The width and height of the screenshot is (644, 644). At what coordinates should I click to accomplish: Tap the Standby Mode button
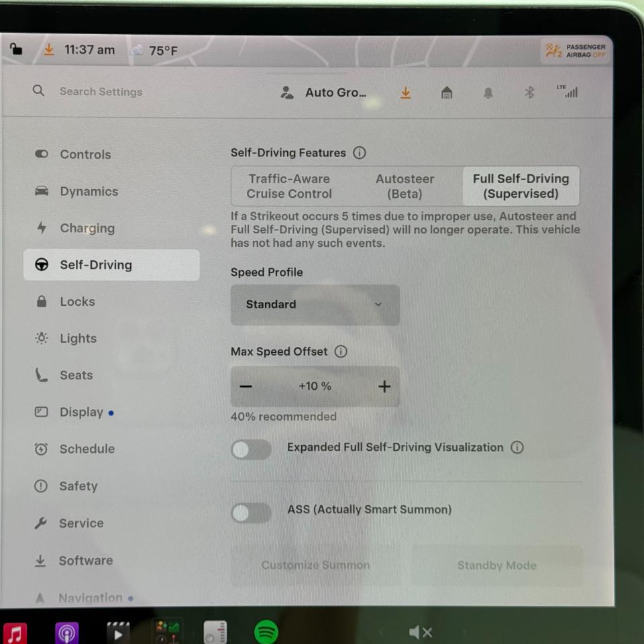click(x=496, y=566)
